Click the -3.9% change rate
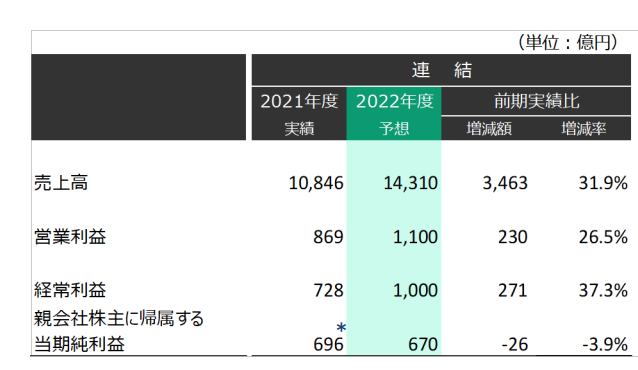The height and width of the screenshot is (370, 638). [x=605, y=345]
